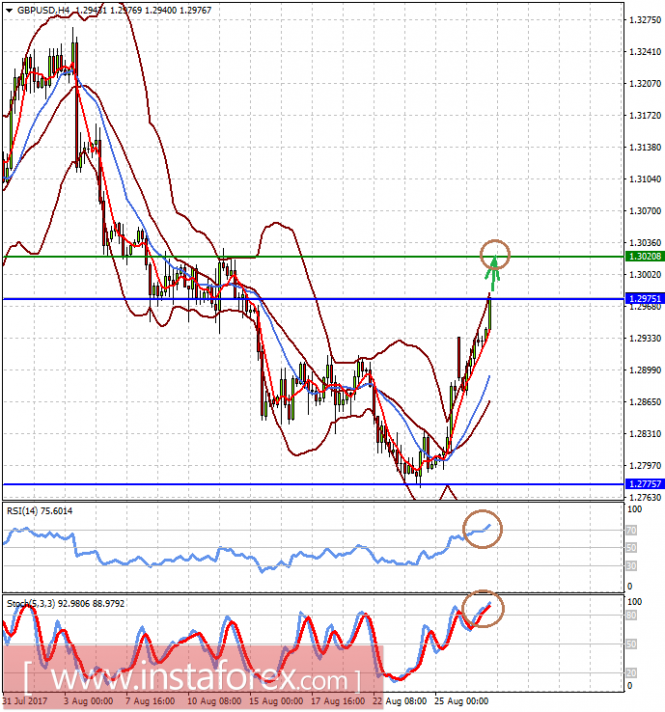Click the RSI scale value 70
Screen dimensions: 665x712
[x=631, y=530]
